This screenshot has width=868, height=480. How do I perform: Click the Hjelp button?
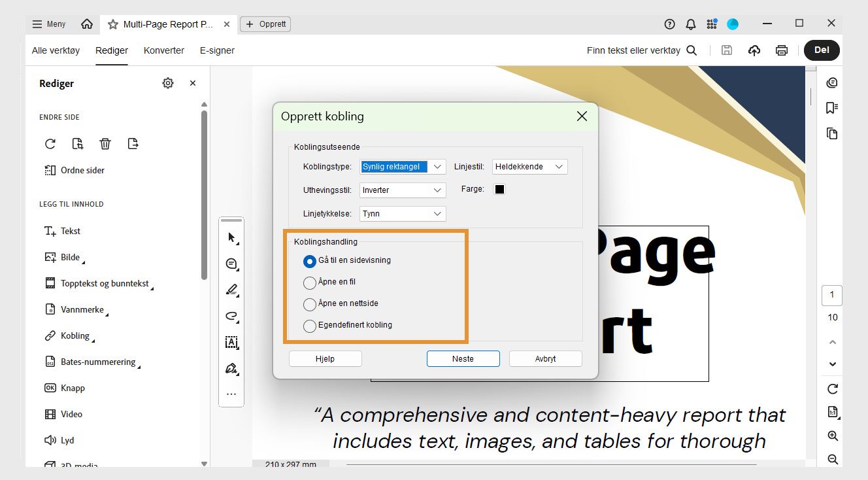(x=325, y=359)
